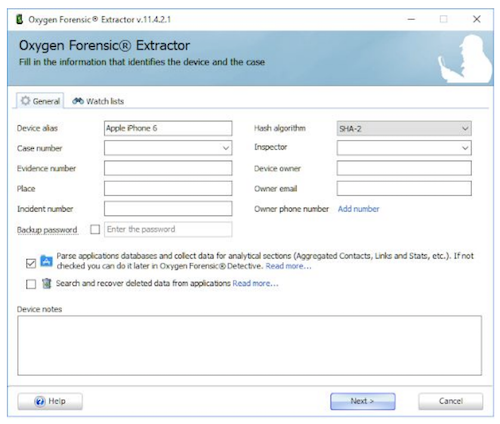Expand the Inspector dropdown arrow

[465, 148]
